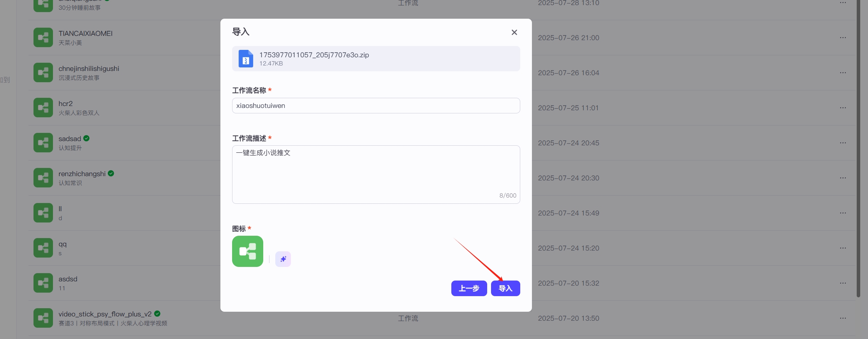
Task: Click the workflow name field xiaoshuotuiwen
Action: click(x=376, y=106)
